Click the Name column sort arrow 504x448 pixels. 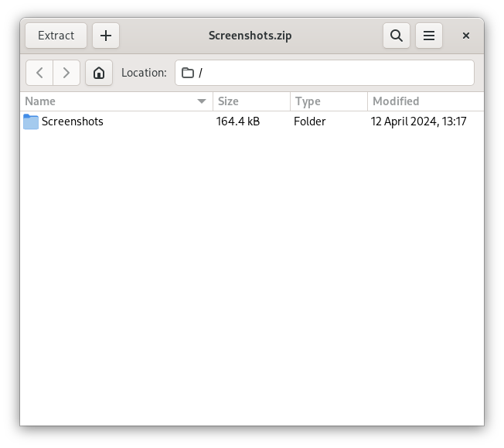202,101
